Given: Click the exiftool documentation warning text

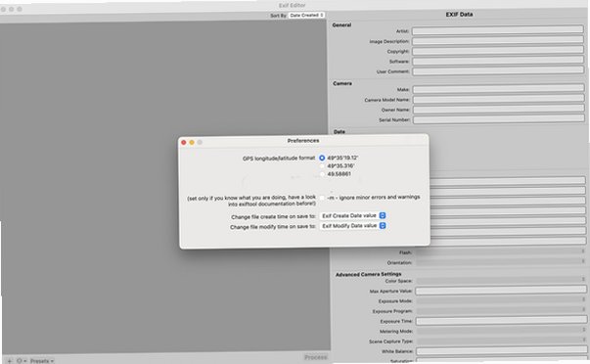Looking at the screenshot, I should click(251, 201).
